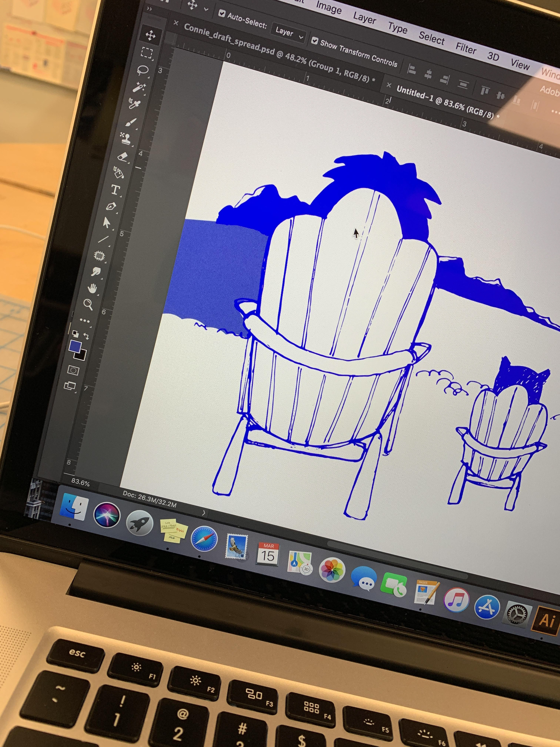Select the Line tool

click(103, 239)
